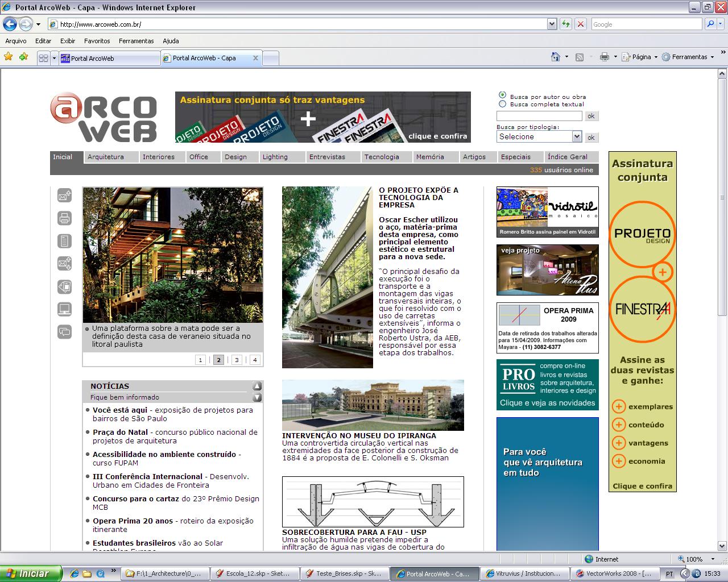Click the Home page icon
Screen dimensions: 728x582
point(556,57)
